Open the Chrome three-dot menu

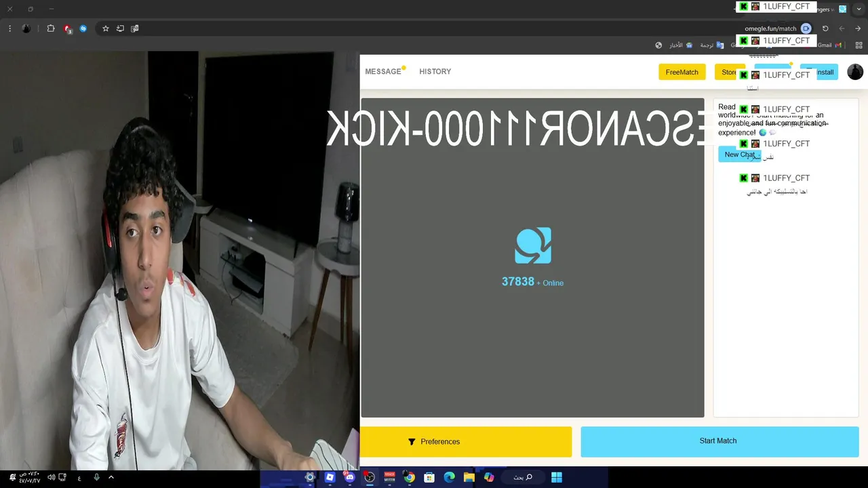pyautogui.click(x=9, y=28)
